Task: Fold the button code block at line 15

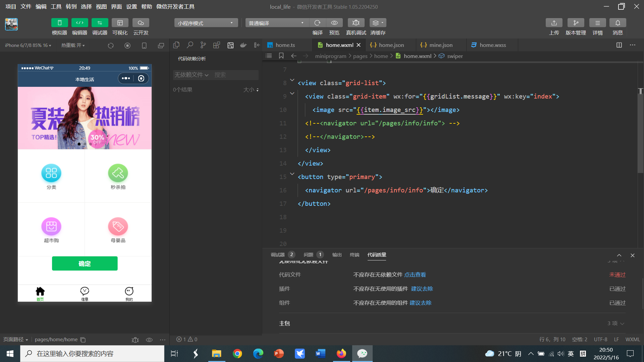Action: tap(292, 174)
